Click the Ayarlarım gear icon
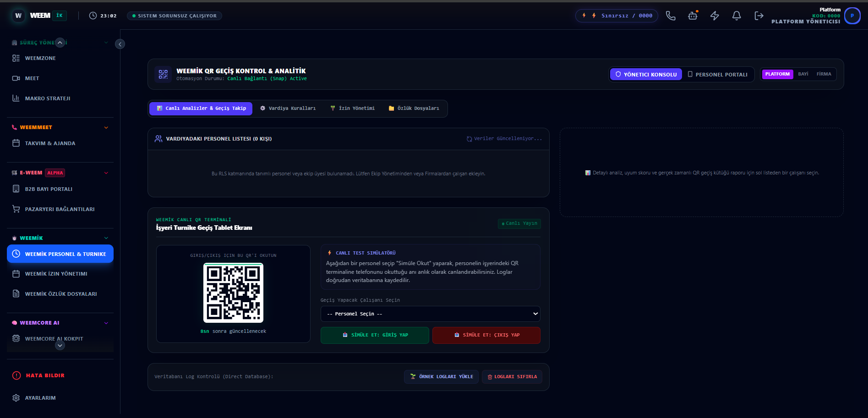Screen dimensions: 868x418 tap(16, 398)
